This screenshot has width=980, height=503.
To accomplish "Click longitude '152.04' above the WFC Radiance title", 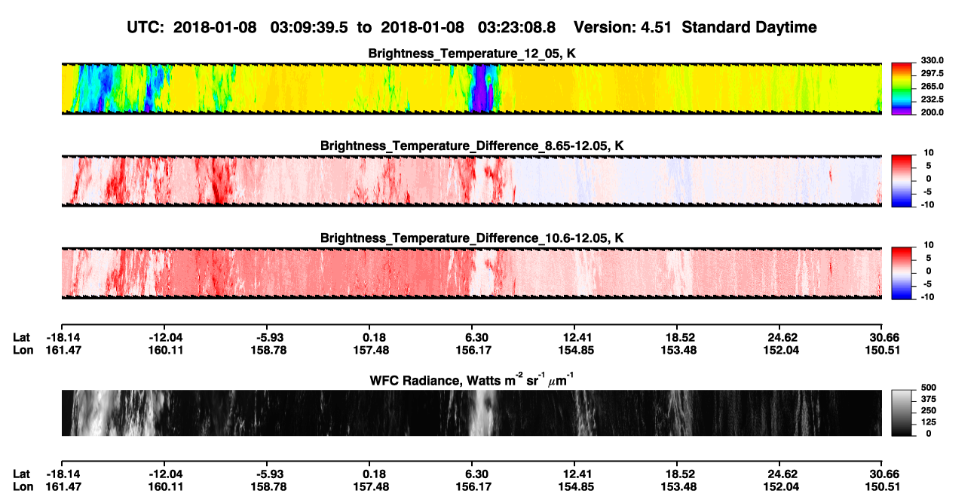I will click(782, 350).
